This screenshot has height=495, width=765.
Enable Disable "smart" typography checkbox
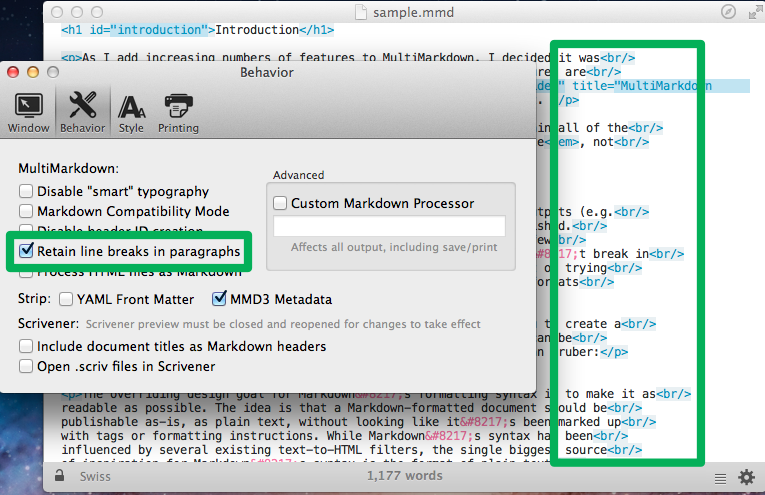pos(26,191)
